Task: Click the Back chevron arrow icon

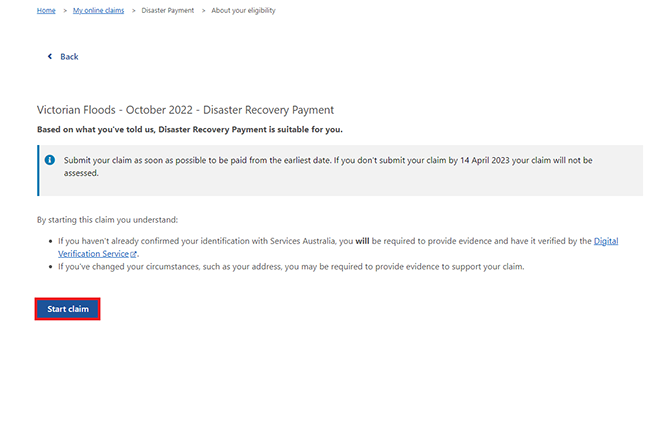Action: tap(50, 56)
